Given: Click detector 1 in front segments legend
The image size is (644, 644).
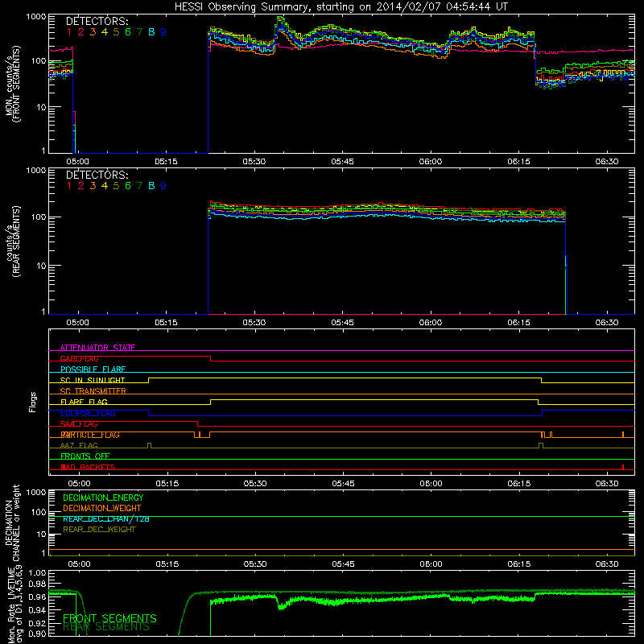Looking at the screenshot, I should [x=69, y=31].
